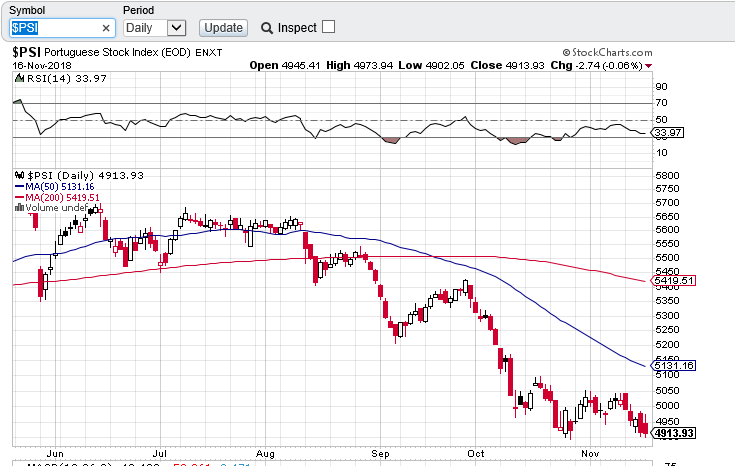Click the Sep label on the time axis

click(380, 454)
